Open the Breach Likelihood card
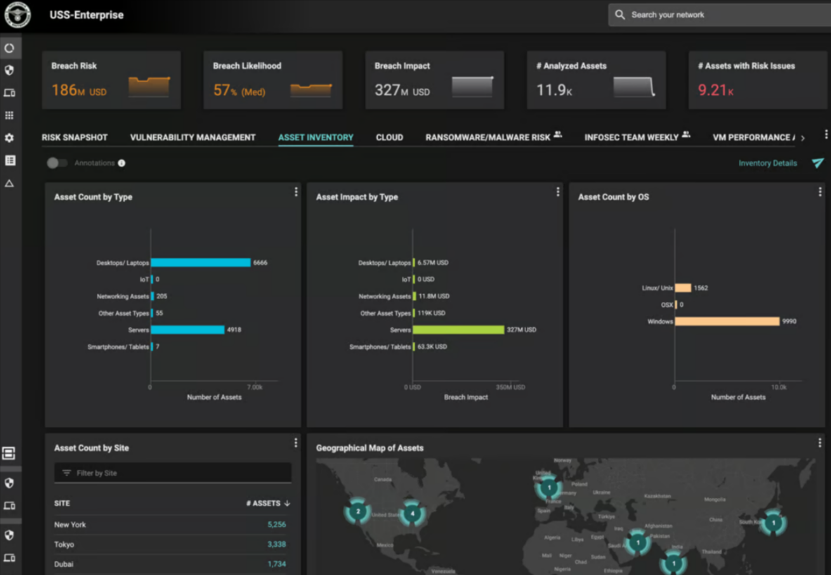This screenshot has height=575, width=831. coord(273,80)
